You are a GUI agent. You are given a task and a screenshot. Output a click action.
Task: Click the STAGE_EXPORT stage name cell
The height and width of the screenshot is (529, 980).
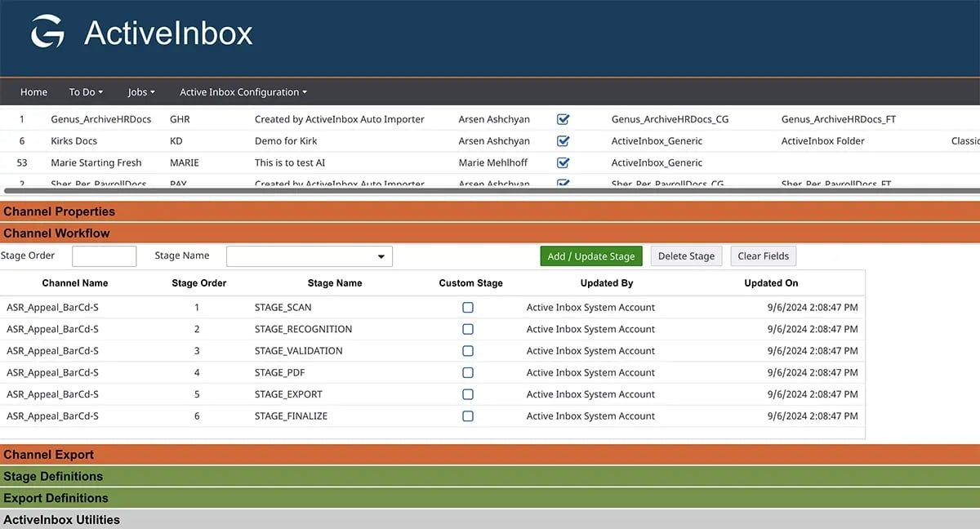289,394
